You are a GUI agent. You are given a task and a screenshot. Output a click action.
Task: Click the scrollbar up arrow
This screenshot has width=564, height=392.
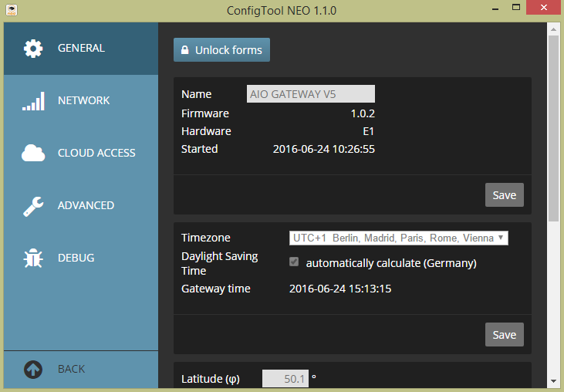552,29
